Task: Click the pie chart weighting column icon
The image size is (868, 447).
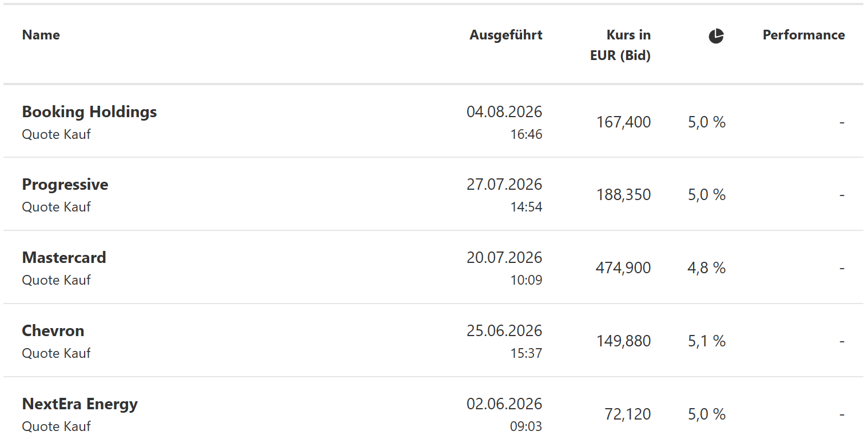Action: (x=716, y=36)
